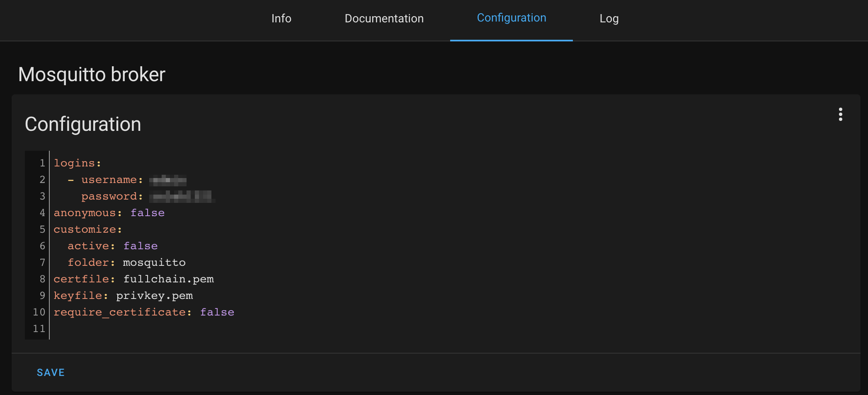This screenshot has width=868, height=395.
Task: Click the SAVE button
Action: [x=51, y=373]
